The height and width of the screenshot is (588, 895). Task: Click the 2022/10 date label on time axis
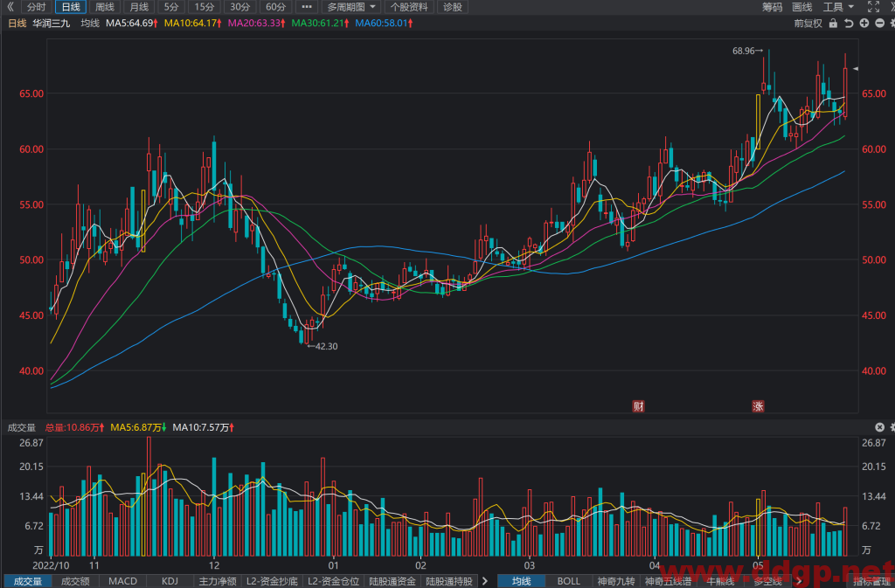51,566
